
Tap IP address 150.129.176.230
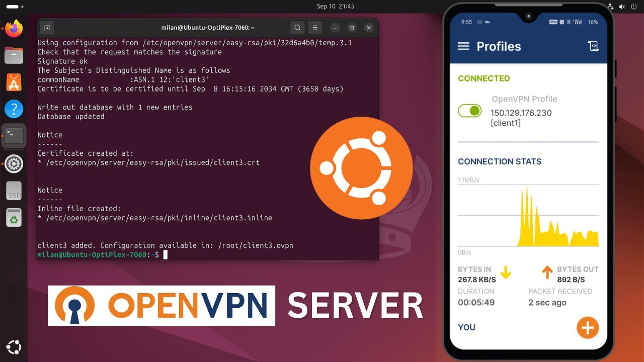click(x=521, y=113)
